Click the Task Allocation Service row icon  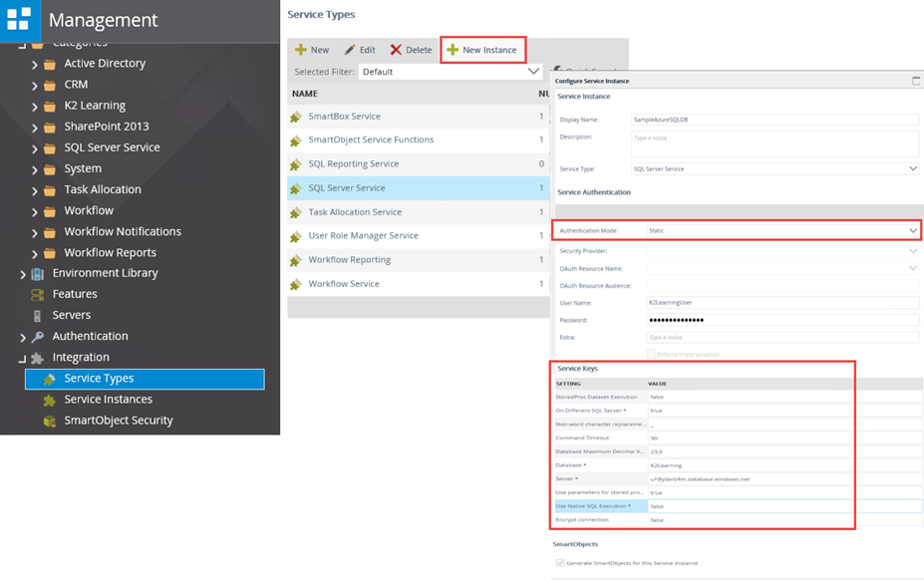click(296, 212)
